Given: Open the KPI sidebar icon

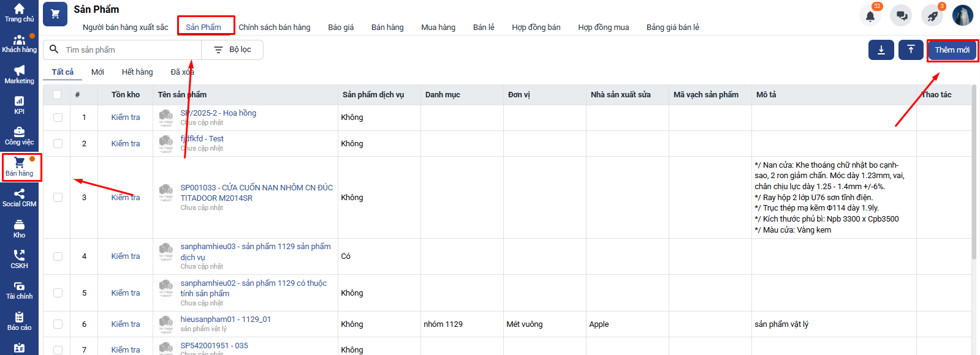Looking at the screenshot, I should 19,105.
